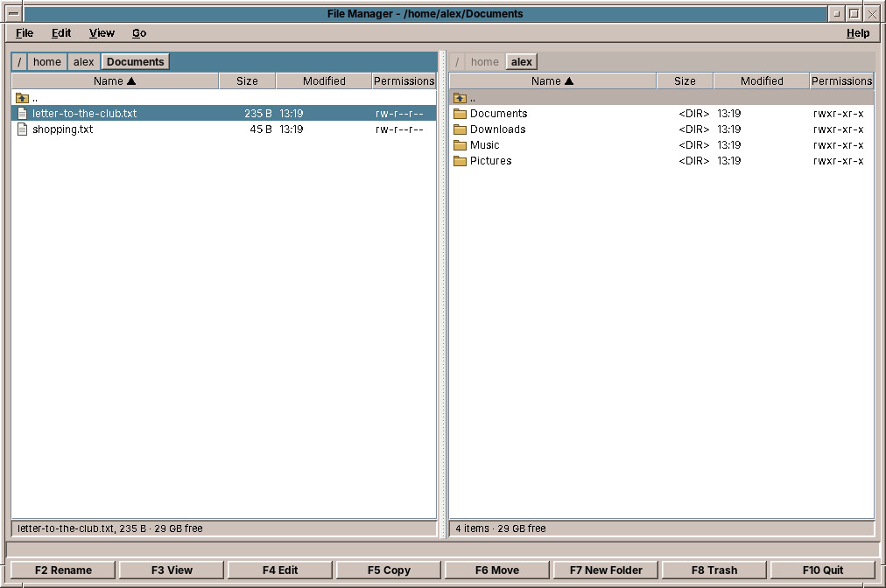Open the View menu
This screenshot has height=588, width=886.
(x=102, y=32)
